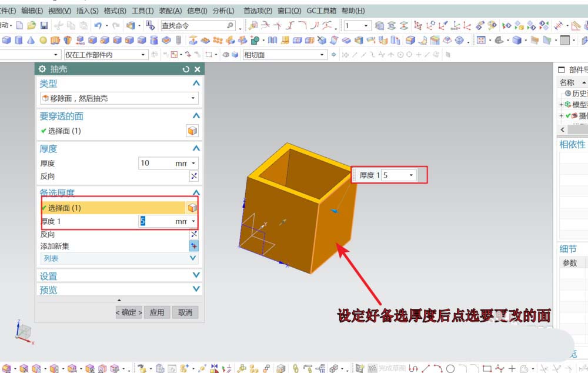
Task: Open the Insert menu
Action: click(x=88, y=11)
